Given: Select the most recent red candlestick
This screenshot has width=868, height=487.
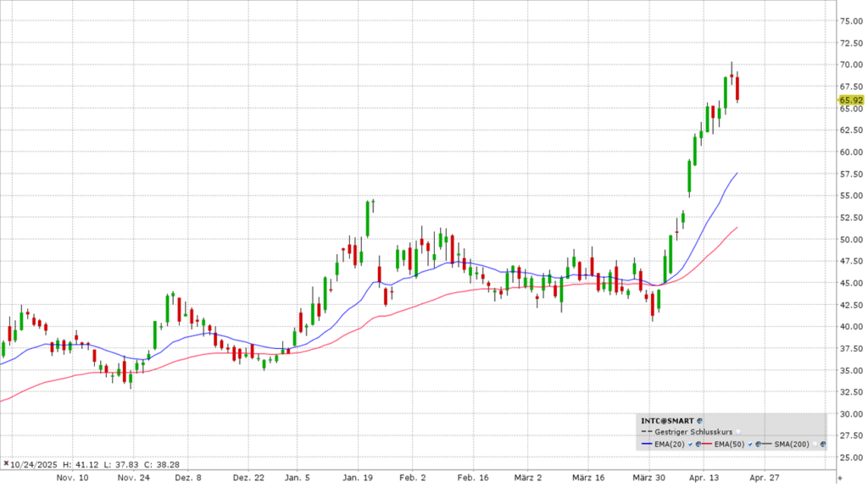Looking at the screenshot, I should pos(737,88).
